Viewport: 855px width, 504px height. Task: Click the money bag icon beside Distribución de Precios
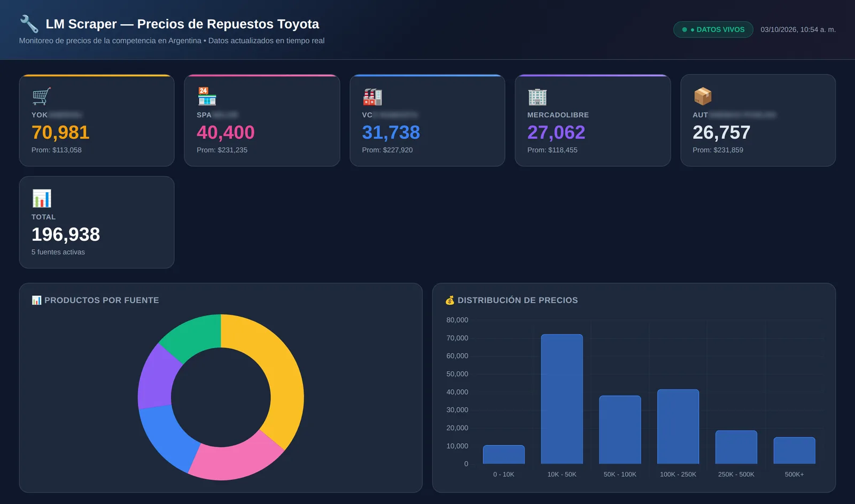[x=450, y=300]
